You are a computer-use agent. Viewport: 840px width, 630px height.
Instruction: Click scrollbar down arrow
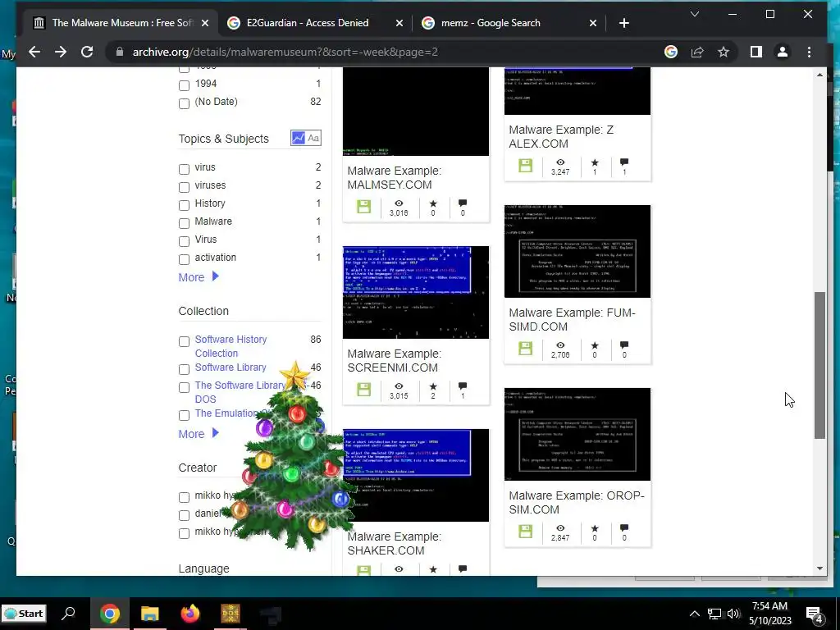click(x=820, y=568)
